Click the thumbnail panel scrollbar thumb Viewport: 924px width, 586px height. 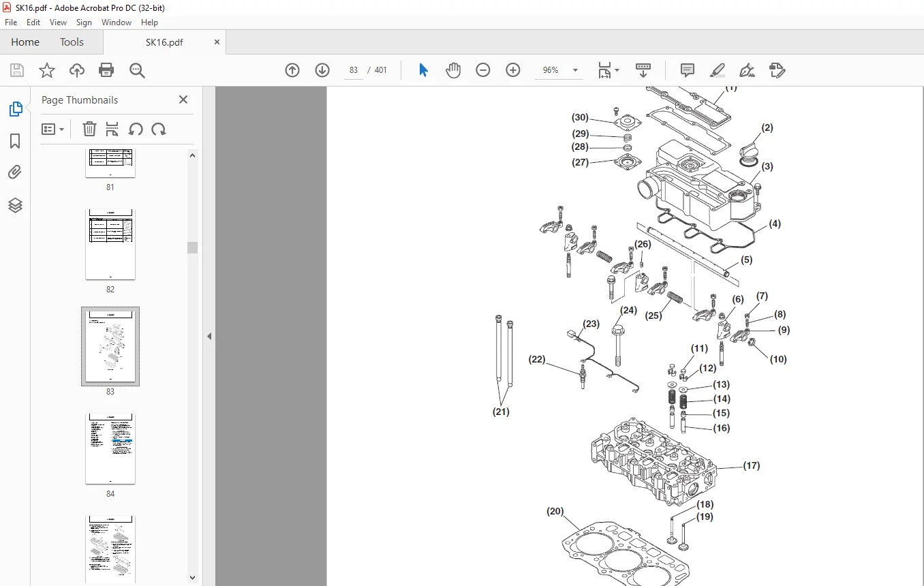click(x=192, y=247)
